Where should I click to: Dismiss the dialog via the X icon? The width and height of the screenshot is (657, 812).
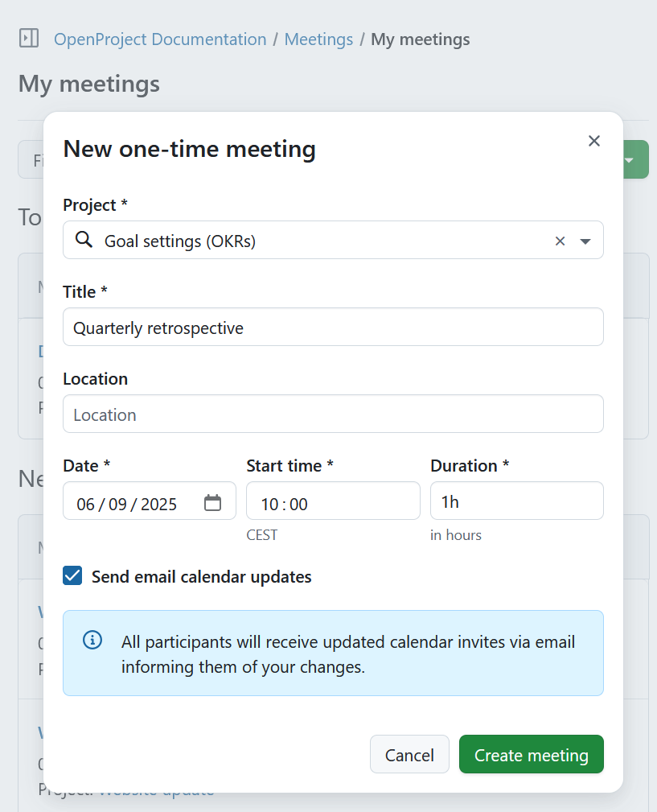click(594, 141)
